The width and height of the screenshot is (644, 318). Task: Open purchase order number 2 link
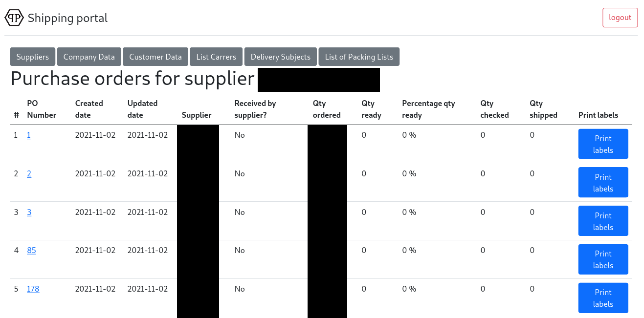[29, 174]
